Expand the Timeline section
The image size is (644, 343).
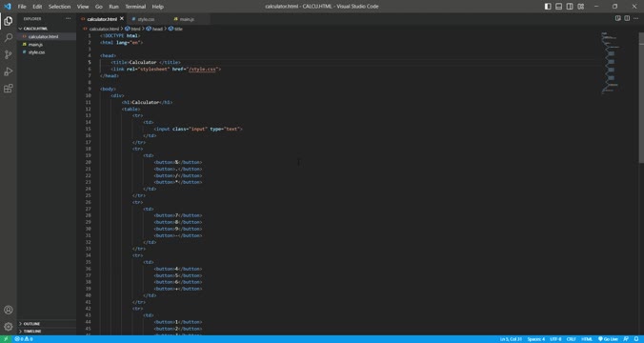pyautogui.click(x=32, y=331)
